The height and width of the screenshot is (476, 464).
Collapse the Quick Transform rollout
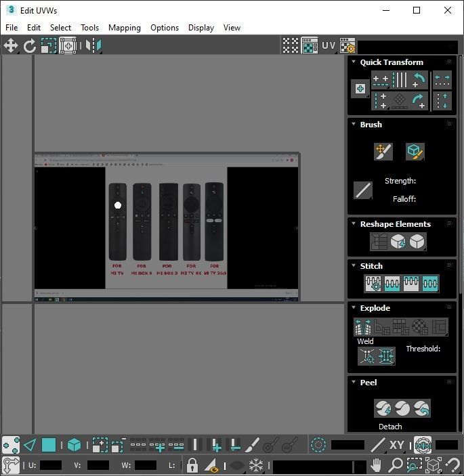click(354, 62)
